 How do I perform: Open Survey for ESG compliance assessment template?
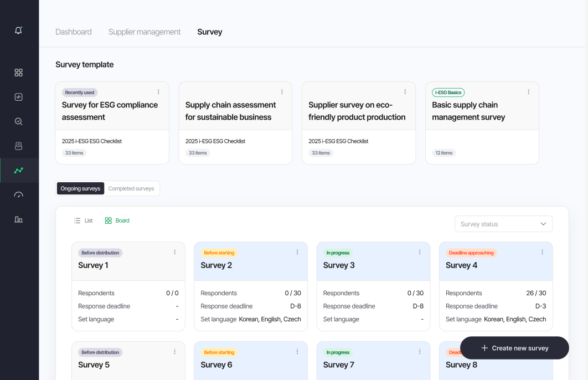click(x=112, y=122)
